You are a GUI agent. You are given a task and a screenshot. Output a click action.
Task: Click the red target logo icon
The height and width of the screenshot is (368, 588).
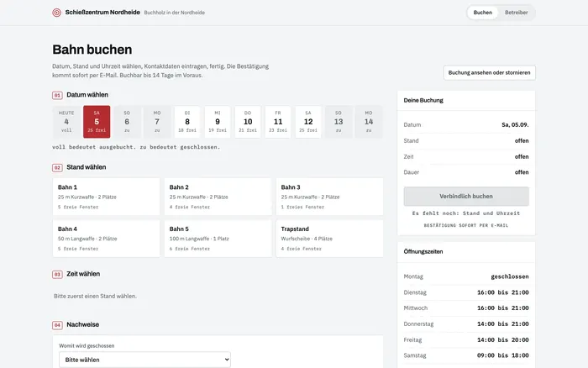click(x=56, y=13)
